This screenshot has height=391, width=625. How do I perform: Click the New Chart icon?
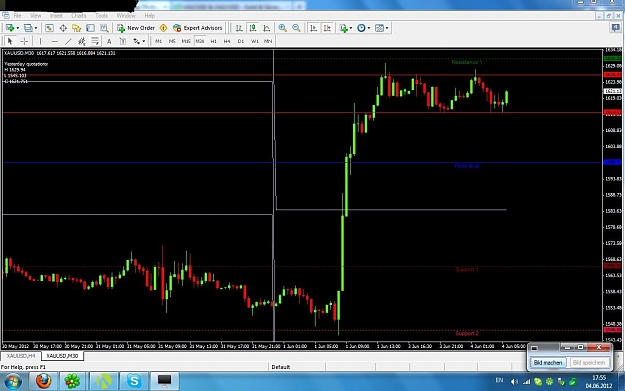pyautogui.click(x=10, y=28)
